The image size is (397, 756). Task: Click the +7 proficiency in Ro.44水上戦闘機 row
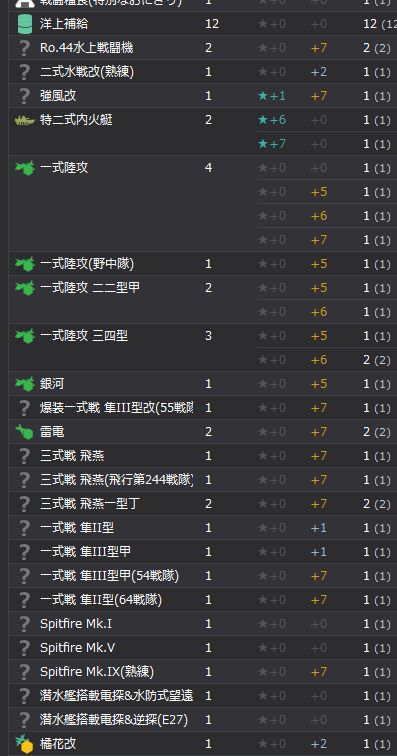[x=319, y=48]
